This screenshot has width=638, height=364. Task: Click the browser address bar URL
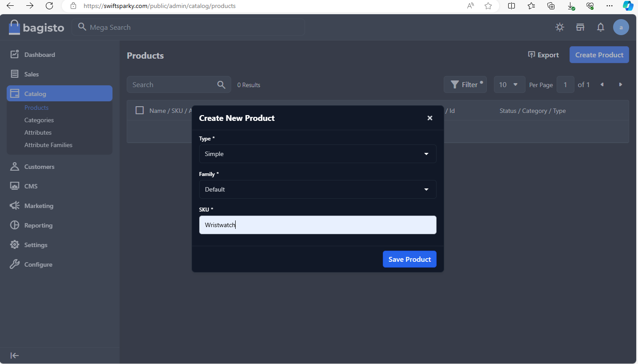tap(160, 6)
